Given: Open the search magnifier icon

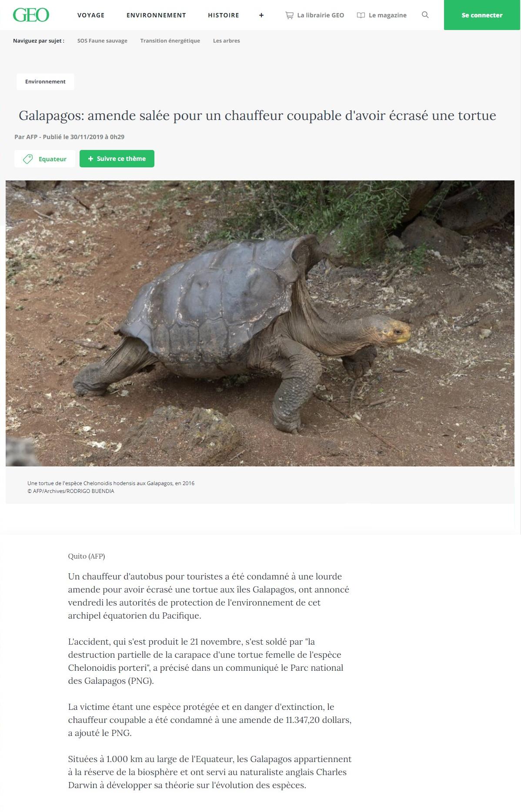Looking at the screenshot, I should 425,15.
